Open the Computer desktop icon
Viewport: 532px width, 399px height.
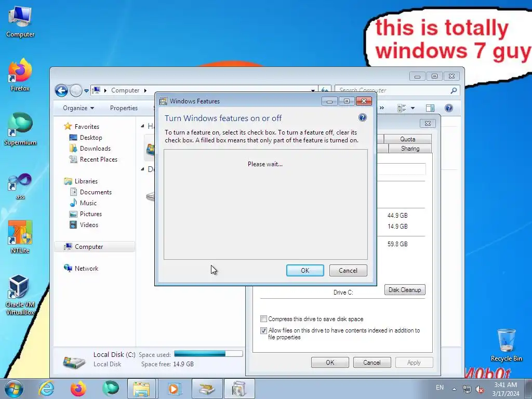20,22
